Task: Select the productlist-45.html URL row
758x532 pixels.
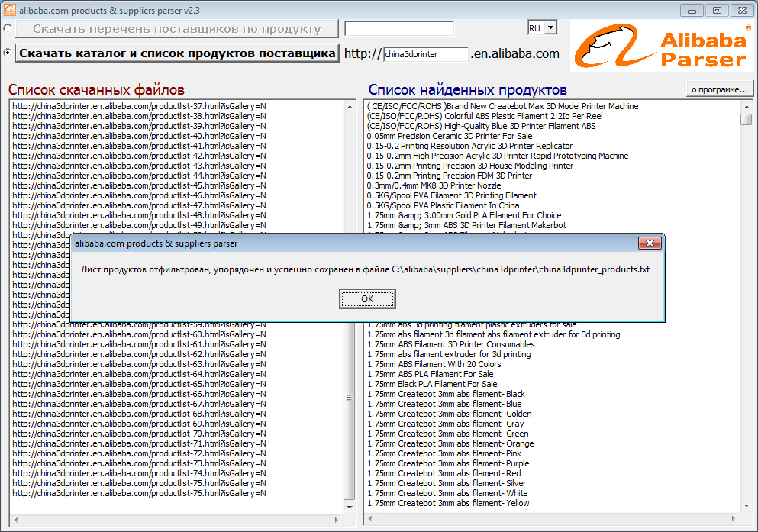Action: tap(139, 185)
